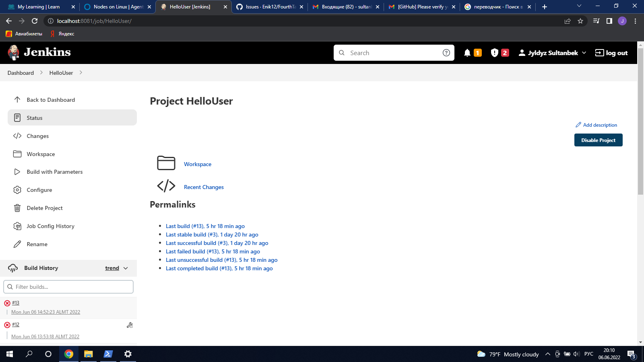The image size is (644, 362).
Task: Click Rename in the sidebar
Action: click(72, 244)
